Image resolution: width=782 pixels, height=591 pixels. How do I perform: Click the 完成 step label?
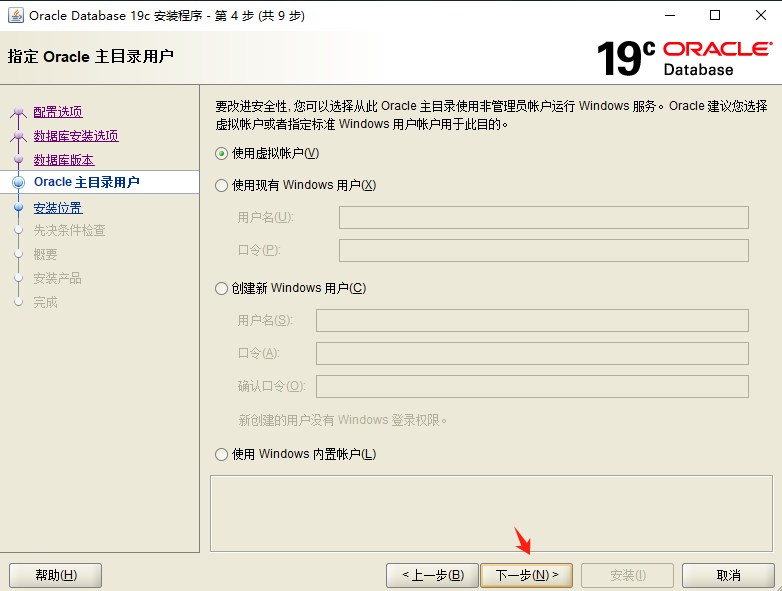[45, 302]
